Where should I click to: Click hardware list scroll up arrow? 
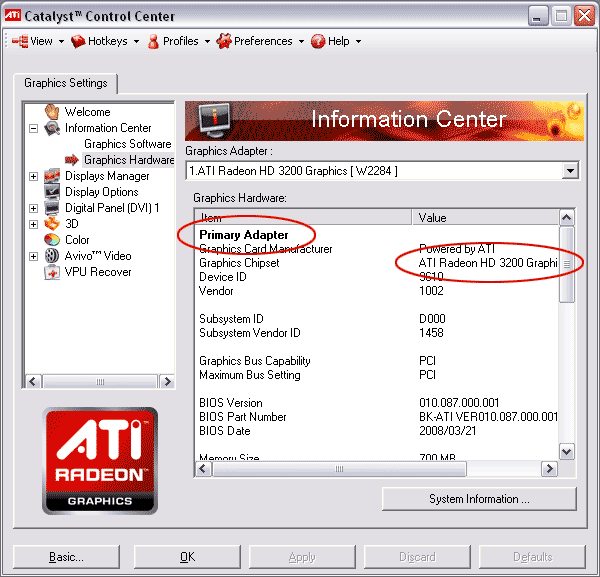[567, 218]
